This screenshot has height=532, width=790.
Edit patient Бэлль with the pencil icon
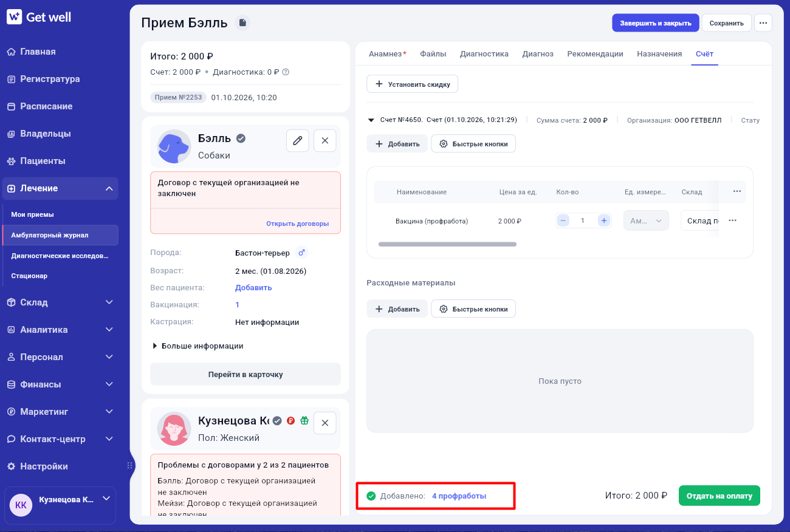298,140
